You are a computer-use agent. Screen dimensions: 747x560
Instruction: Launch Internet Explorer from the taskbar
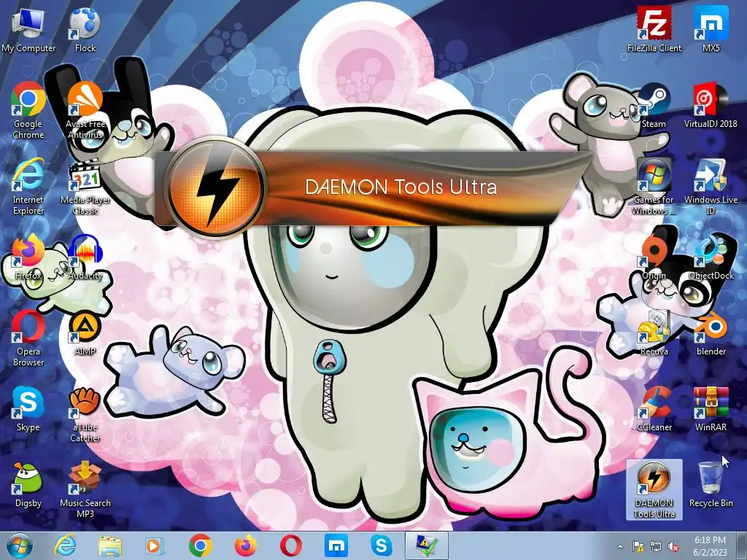pyautogui.click(x=65, y=545)
